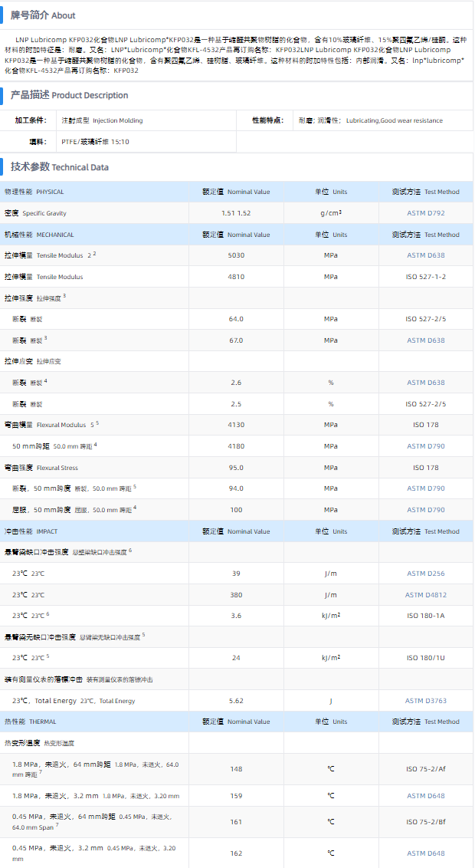This screenshot has height=868, width=475.
Task: Open the ASTM D3763 Total Energy link
Action: click(425, 701)
